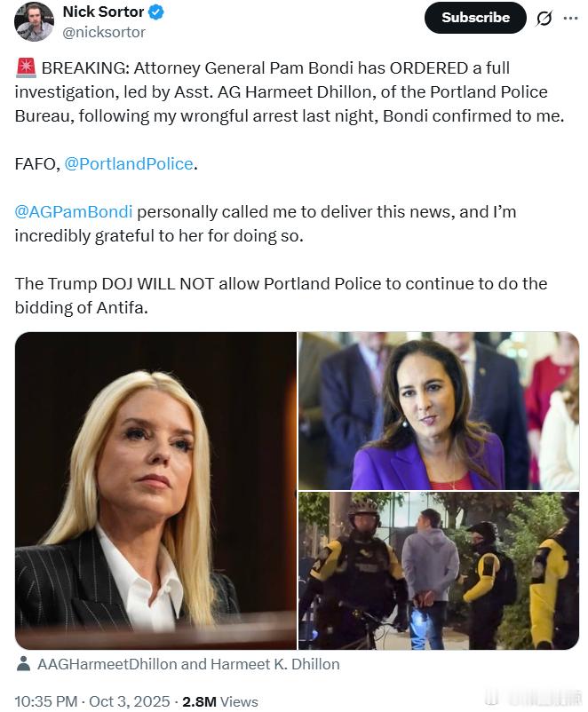Click Nick Sortor's profile avatar
588x712 pixels.
click(x=34, y=21)
